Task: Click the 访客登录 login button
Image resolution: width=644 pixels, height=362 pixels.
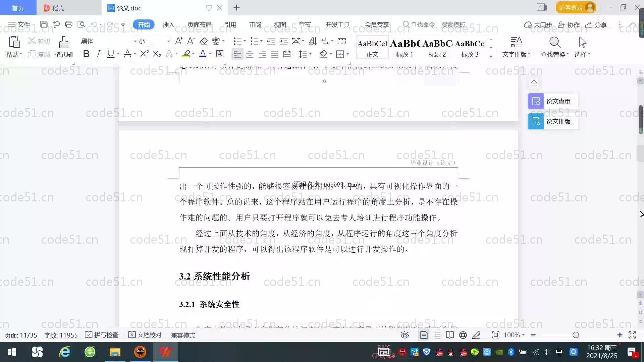Action: (x=576, y=7)
